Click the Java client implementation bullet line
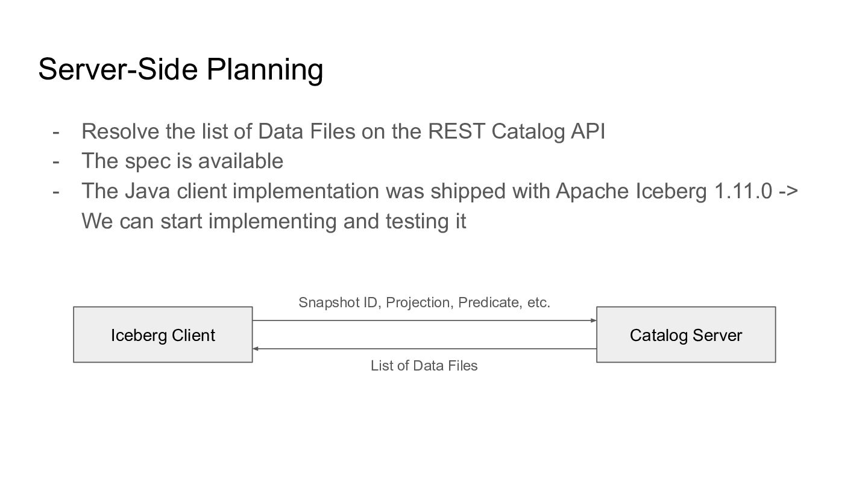The height and width of the screenshot is (488, 868). click(x=439, y=191)
